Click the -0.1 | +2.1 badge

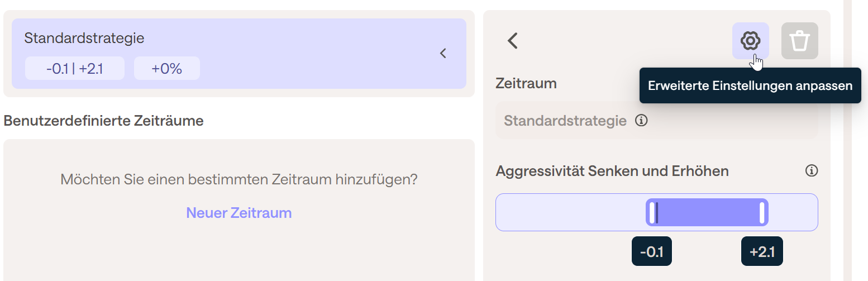pos(75,69)
